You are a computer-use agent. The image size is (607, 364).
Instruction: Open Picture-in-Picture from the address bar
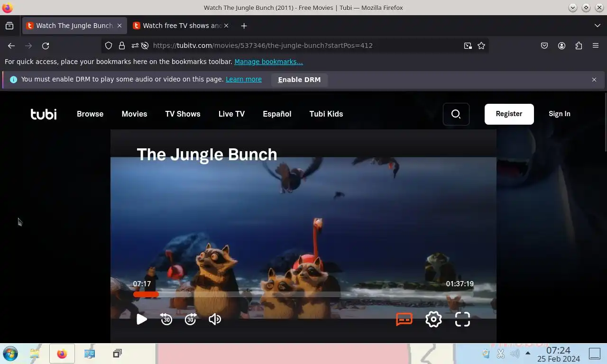click(468, 45)
